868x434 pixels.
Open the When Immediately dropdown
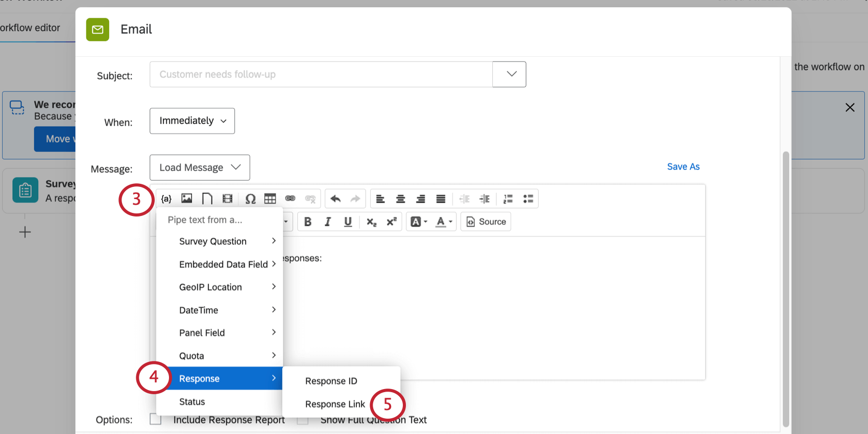point(192,121)
